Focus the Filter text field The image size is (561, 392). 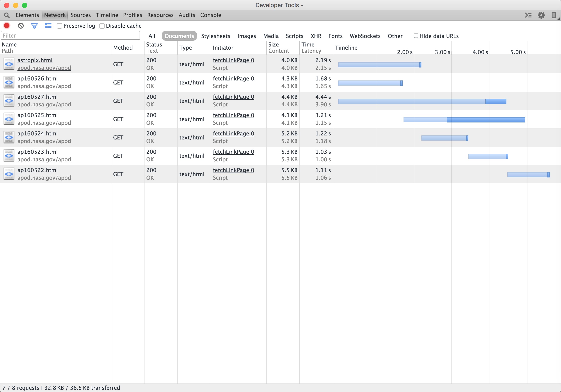(70, 36)
